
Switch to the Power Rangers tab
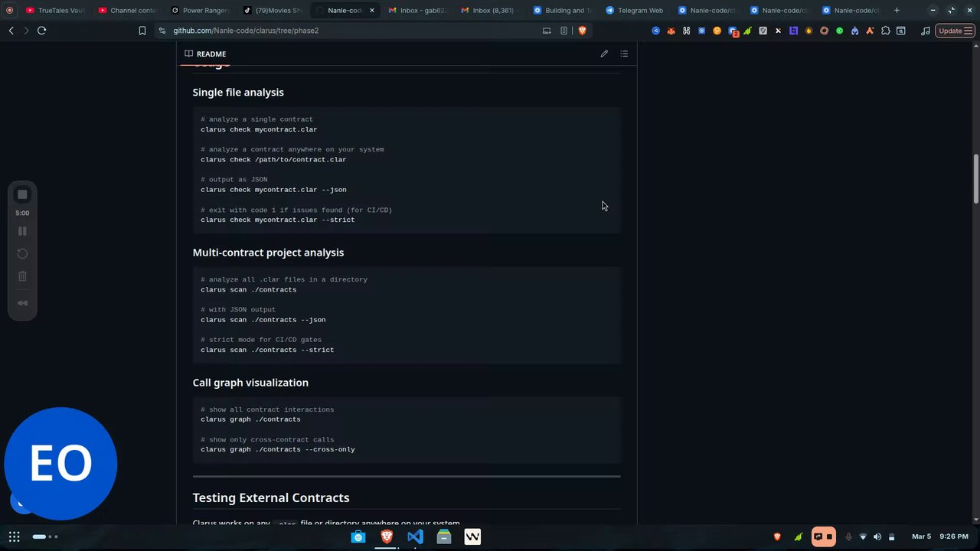pyautogui.click(x=200, y=10)
